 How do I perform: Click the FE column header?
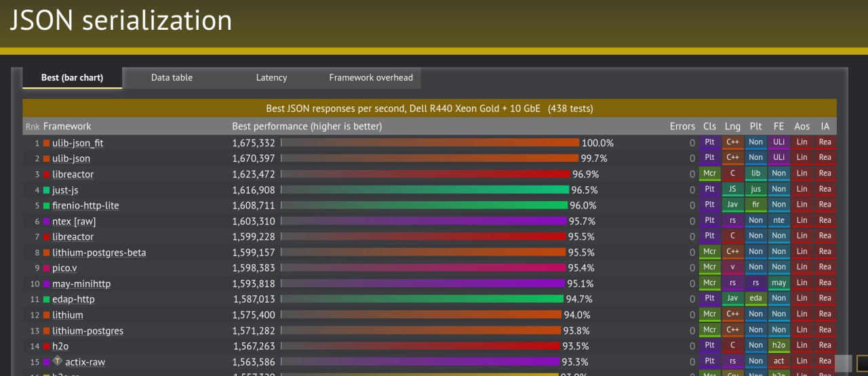(x=778, y=126)
